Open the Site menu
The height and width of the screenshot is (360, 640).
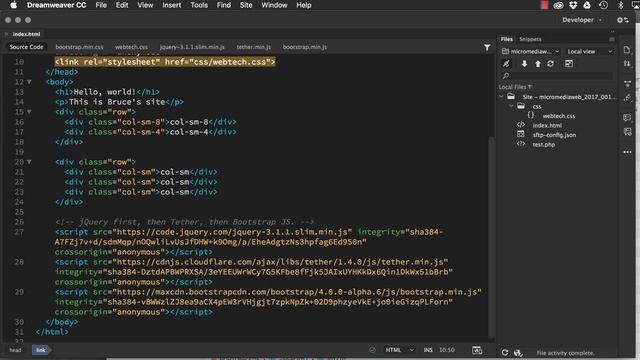tap(246, 5)
